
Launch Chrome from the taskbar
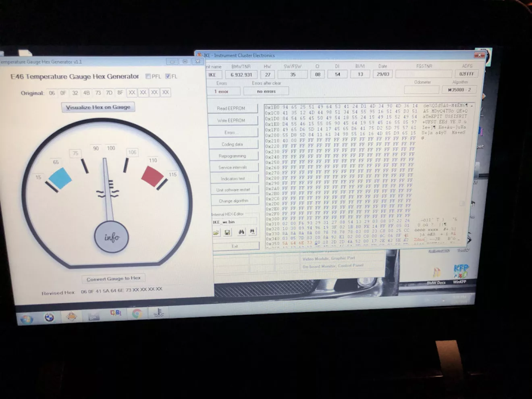click(137, 314)
